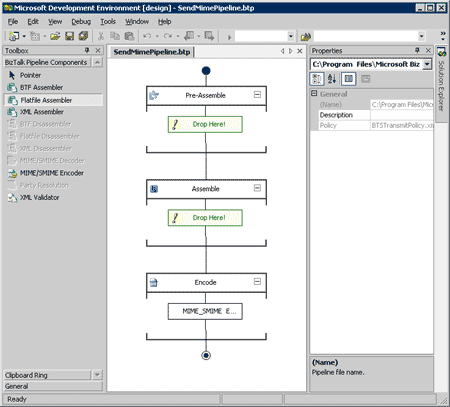Screen dimensions: 450x407
Task: Click the Add New Item toolbar icon
Action: [35, 36]
